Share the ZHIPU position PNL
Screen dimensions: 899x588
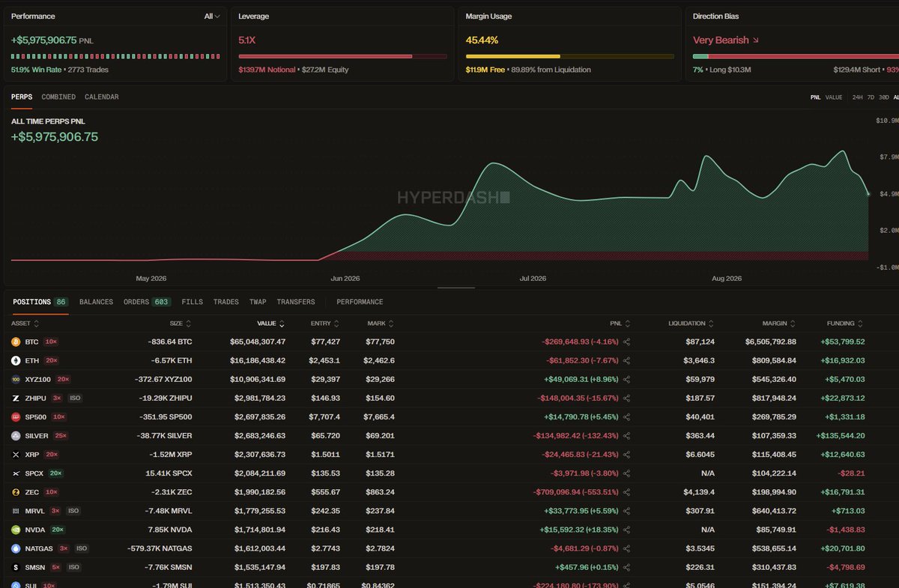tap(626, 398)
